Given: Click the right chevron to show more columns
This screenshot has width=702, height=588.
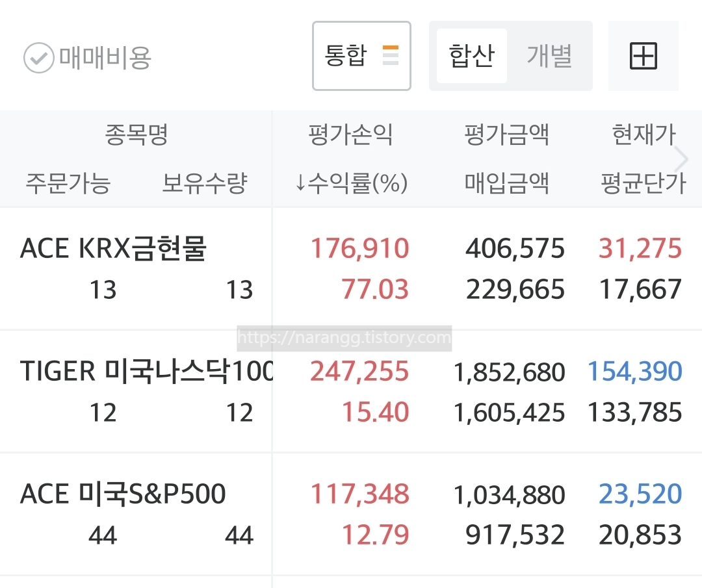Looking at the screenshot, I should click(x=682, y=159).
